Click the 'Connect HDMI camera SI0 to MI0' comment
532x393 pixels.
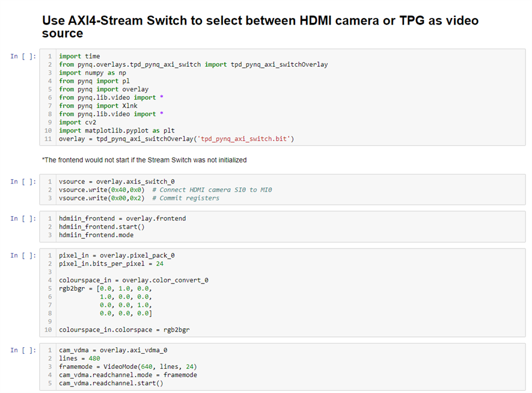pyautogui.click(x=212, y=190)
